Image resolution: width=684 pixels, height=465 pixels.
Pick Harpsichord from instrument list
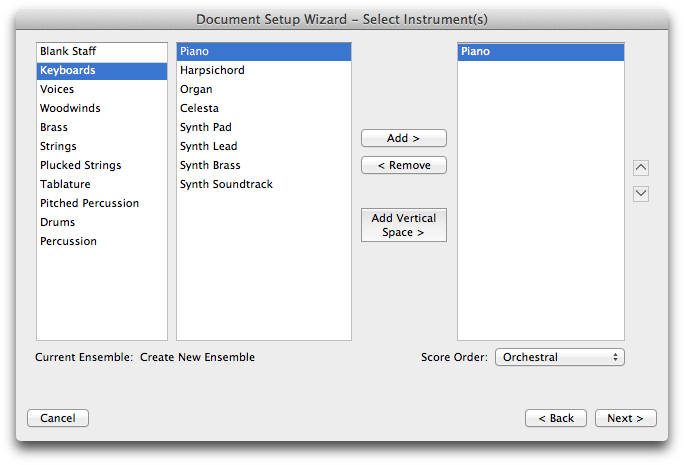pos(264,70)
